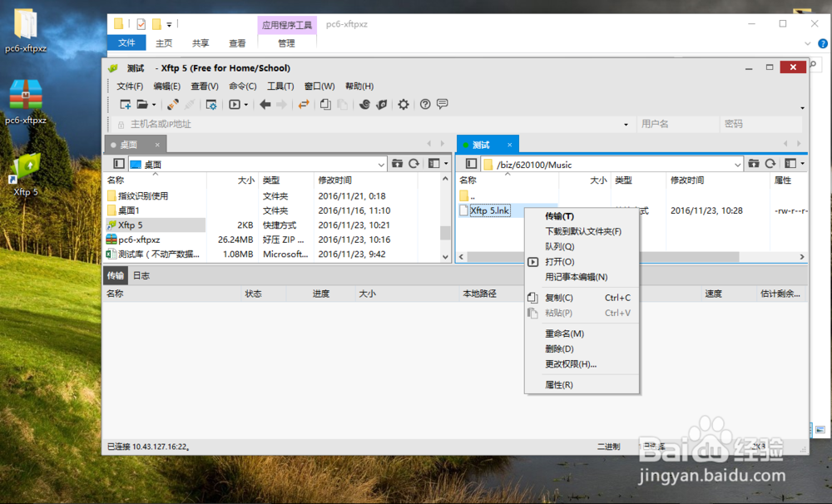Open the remote parent folder '..'
The height and width of the screenshot is (504, 832).
coord(467,195)
